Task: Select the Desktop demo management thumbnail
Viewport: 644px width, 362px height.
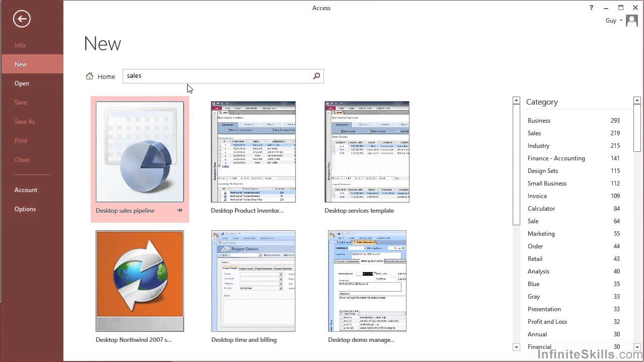Action: click(367, 281)
